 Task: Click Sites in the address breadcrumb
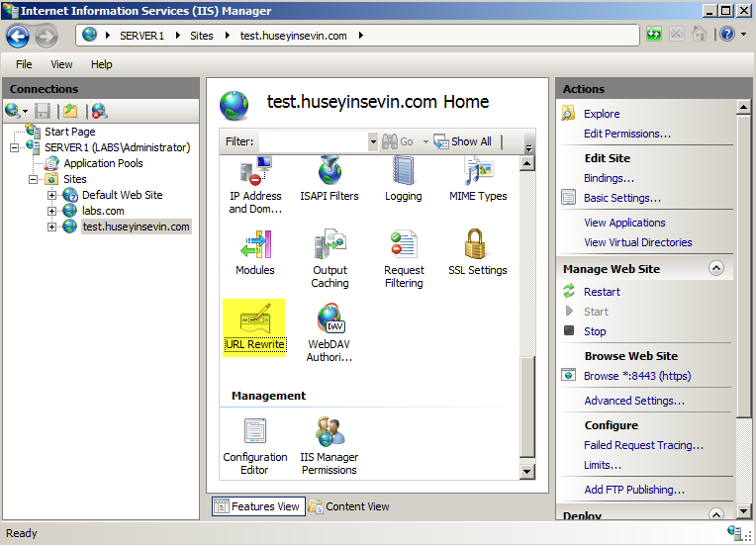202,36
